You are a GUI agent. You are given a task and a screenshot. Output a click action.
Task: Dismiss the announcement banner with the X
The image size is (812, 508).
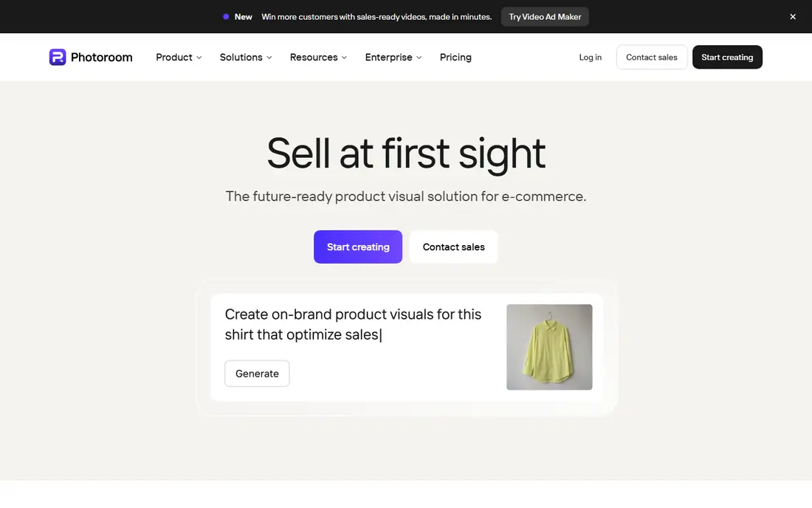coord(792,16)
